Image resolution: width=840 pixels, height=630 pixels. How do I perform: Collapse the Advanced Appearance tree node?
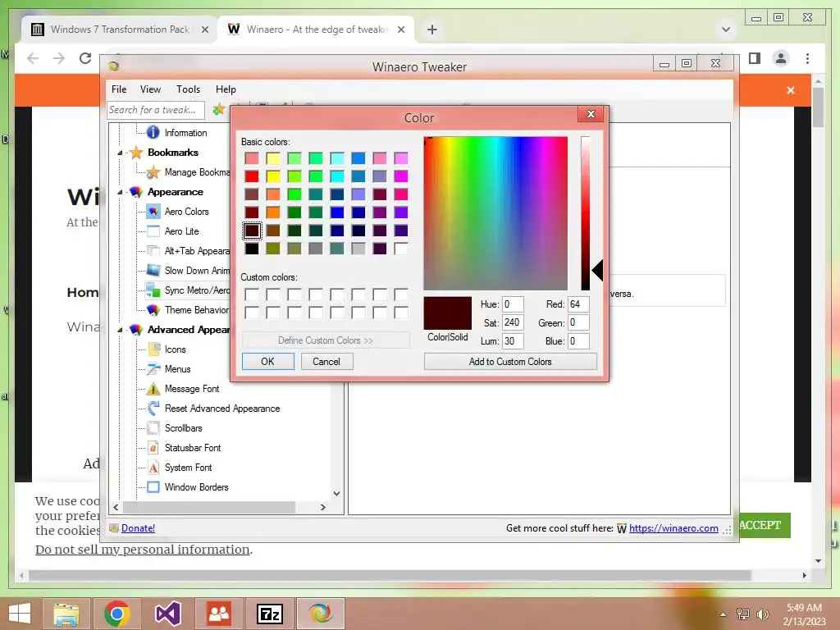120,330
